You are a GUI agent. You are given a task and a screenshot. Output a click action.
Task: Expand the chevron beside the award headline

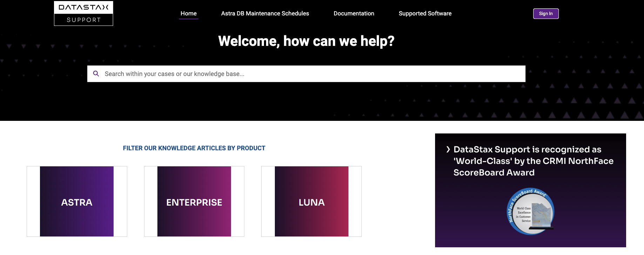click(448, 150)
